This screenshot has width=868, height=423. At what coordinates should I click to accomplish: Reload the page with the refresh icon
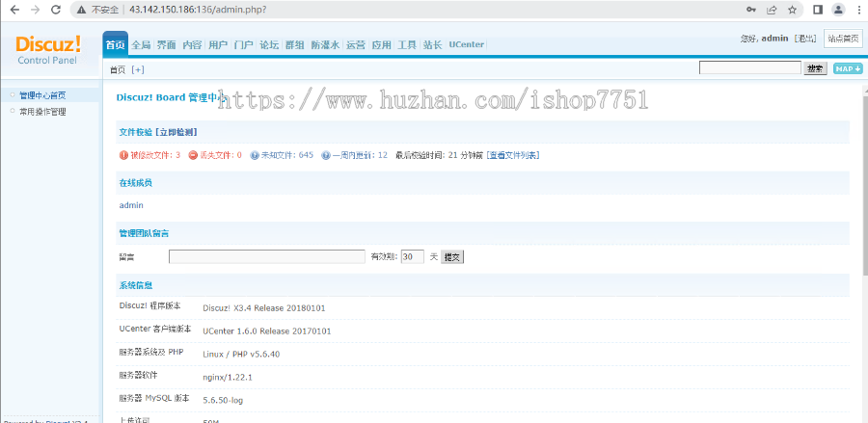point(55,10)
